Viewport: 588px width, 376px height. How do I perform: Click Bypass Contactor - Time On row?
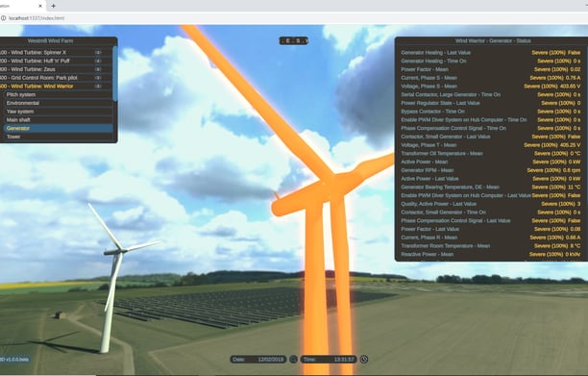[x=491, y=112]
